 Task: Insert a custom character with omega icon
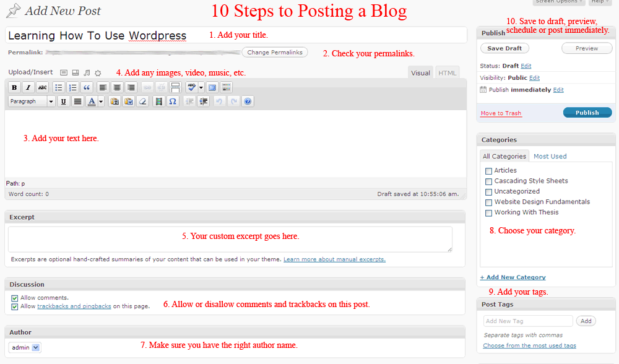pos(173,102)
